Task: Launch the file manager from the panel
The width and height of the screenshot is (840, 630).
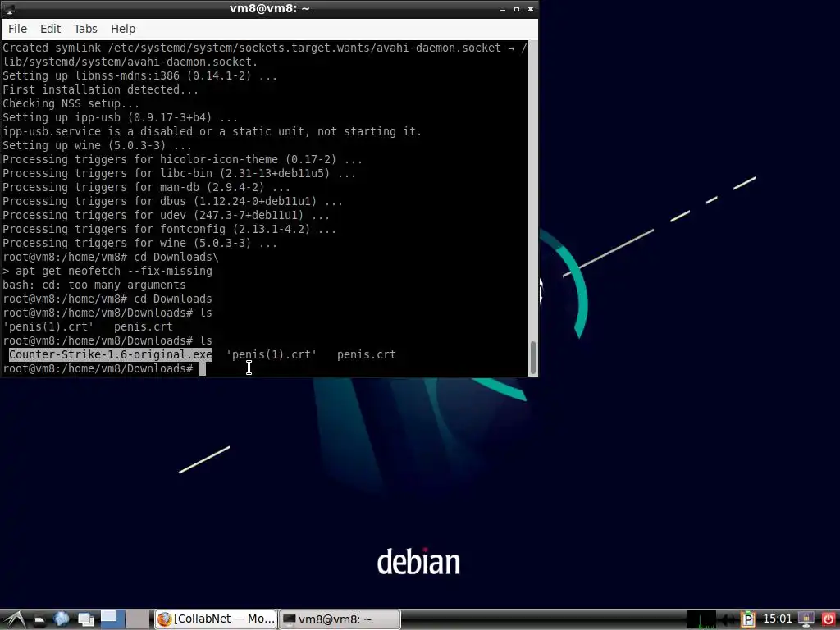Action: (x=39, y=620)
